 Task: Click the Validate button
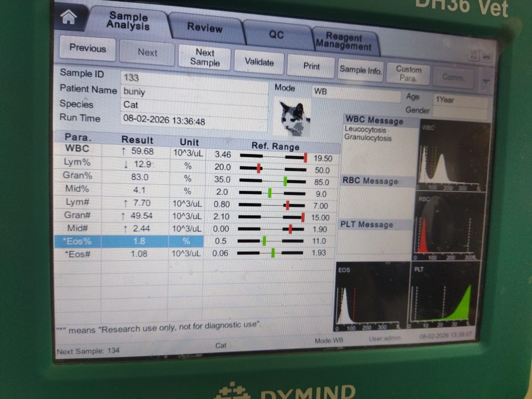click(259, 62)
